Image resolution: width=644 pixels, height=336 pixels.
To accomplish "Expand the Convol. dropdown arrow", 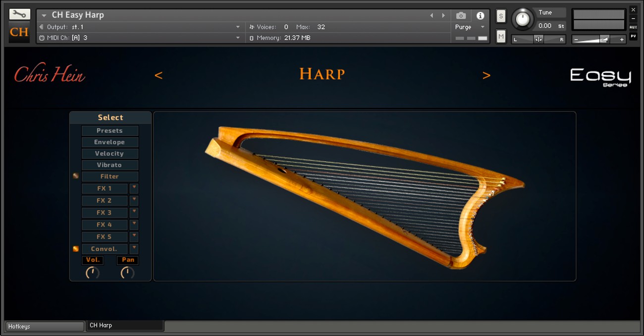I will click(x=134, y=249).
